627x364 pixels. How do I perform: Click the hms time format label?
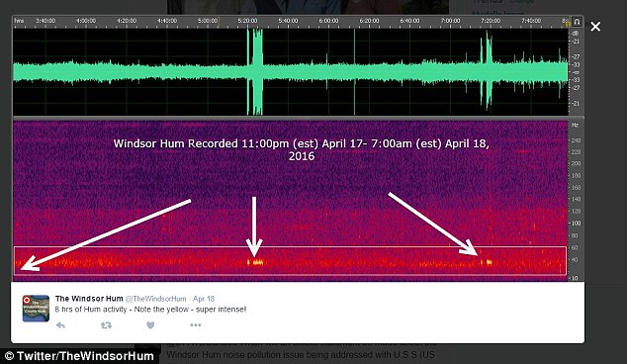coord(19,21)
